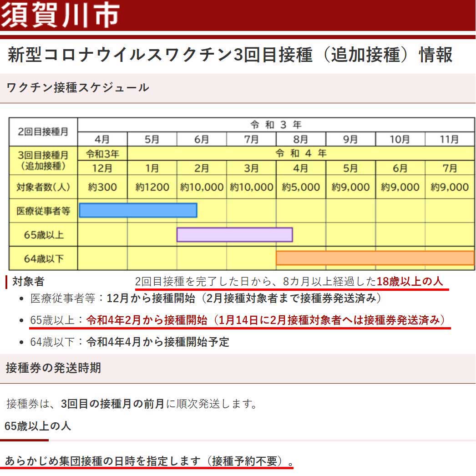
Task: Click the 約300 cell
Action: (102, 187)
